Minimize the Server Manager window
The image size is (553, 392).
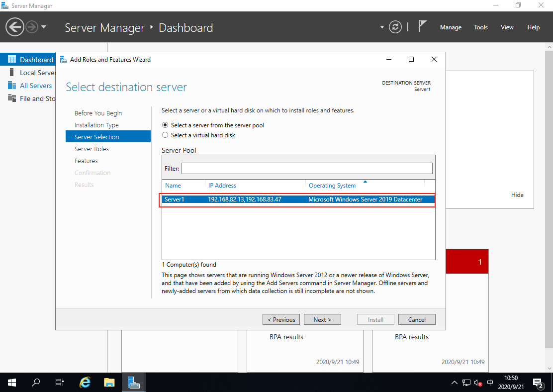point(496,5)
